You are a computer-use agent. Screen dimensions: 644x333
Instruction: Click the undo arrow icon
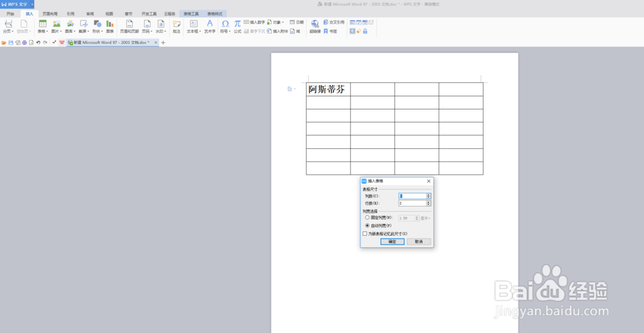point(38,43)
